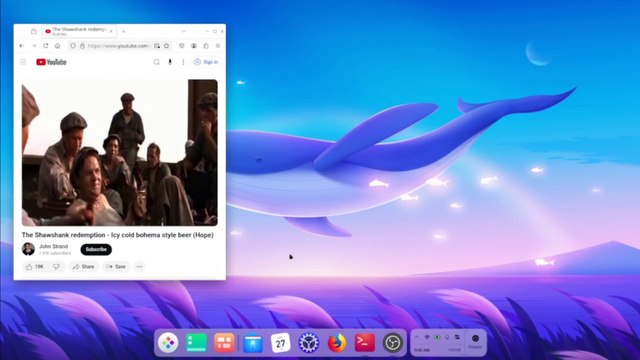
Task: Show desktop with the green dock icon
Action: pos(196,342)
